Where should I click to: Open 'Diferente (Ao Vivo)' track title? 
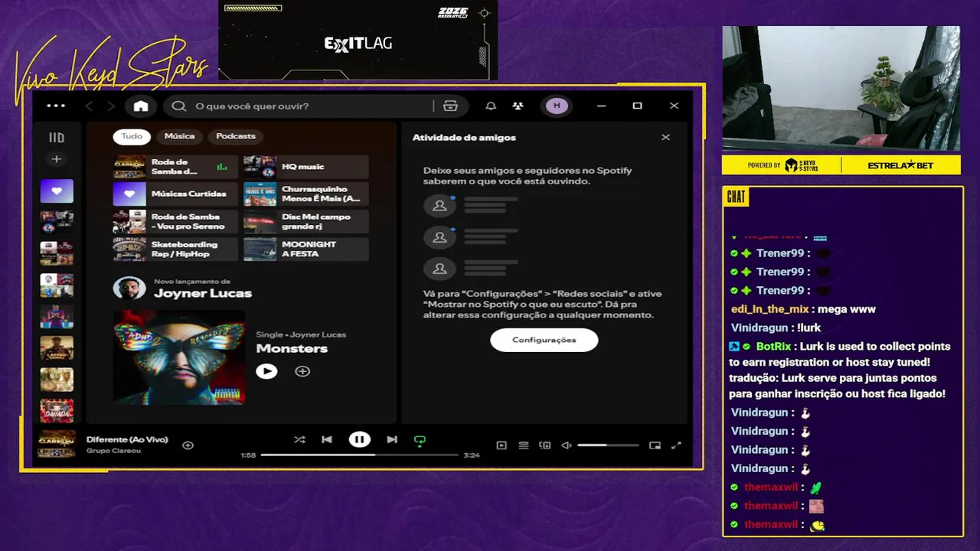click(x=127, y=439)
